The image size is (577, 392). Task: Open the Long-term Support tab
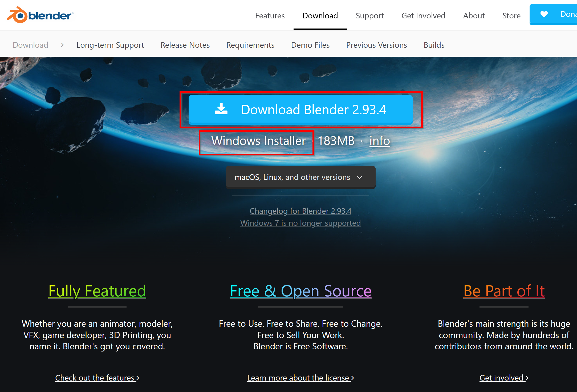pyautogui.click(x=110, y=45)
